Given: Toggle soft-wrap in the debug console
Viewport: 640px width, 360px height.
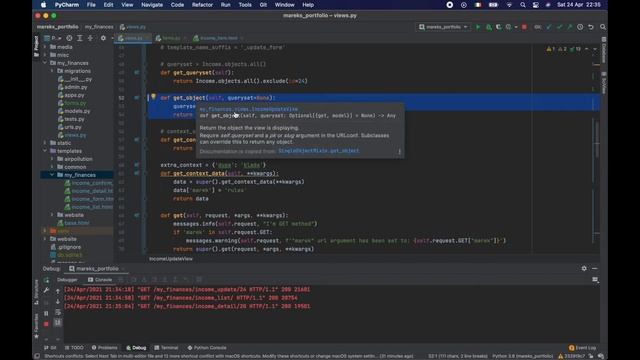Looking at the screenshot, I should pyautogui.click(x=58, y=312).
